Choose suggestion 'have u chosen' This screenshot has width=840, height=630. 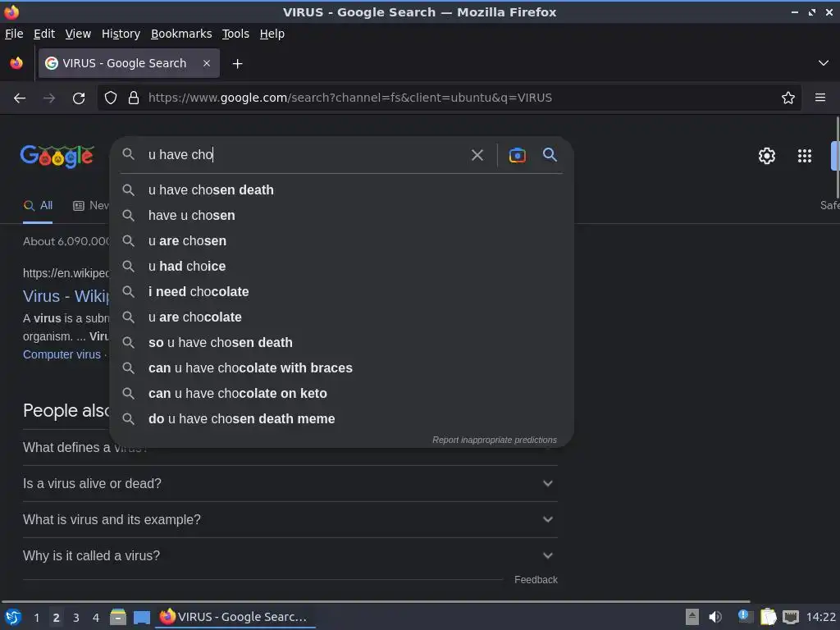pos(342,216)
